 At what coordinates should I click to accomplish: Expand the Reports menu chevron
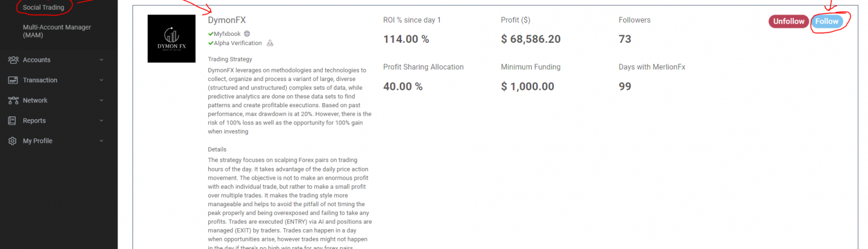[x=101, y=120]
